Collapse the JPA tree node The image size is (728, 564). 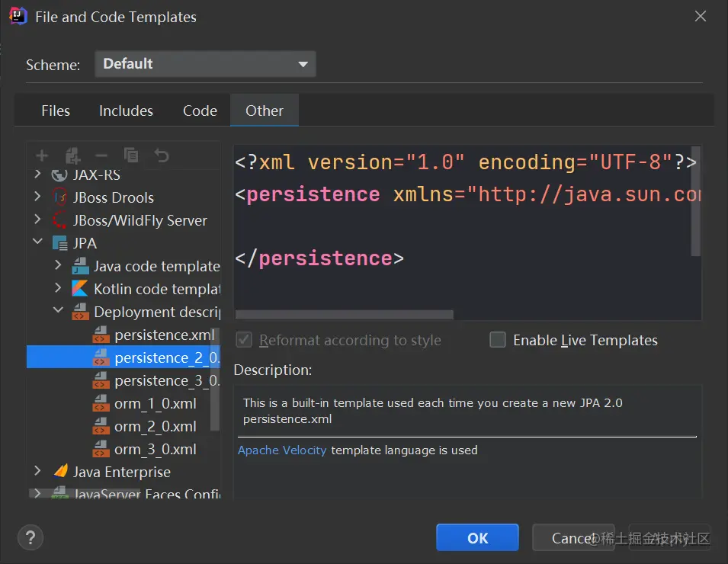coord(37,243)
